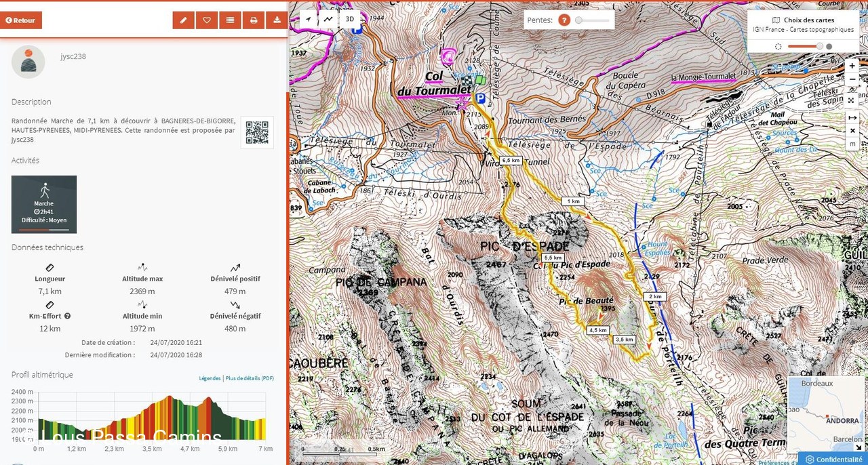Open the list view icon
The width and height of the screenshot is (868, 465).
point(230,20)
